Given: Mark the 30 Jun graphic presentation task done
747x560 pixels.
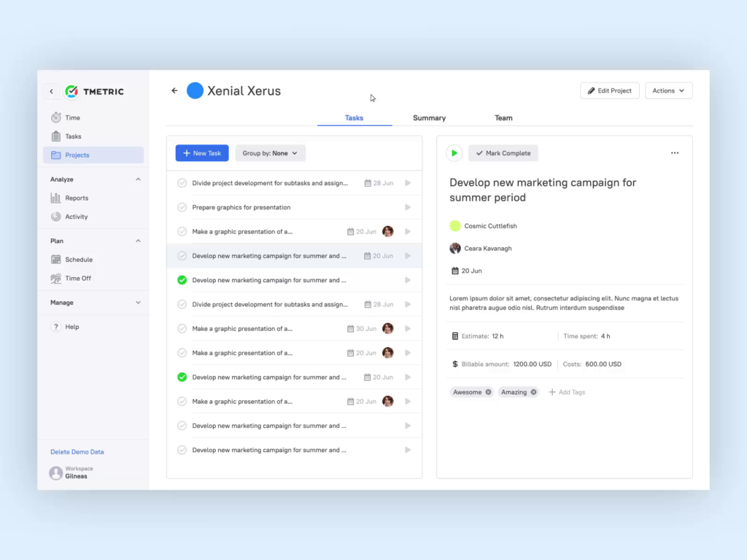Looking at the screenshot, I should pos(182,329).
